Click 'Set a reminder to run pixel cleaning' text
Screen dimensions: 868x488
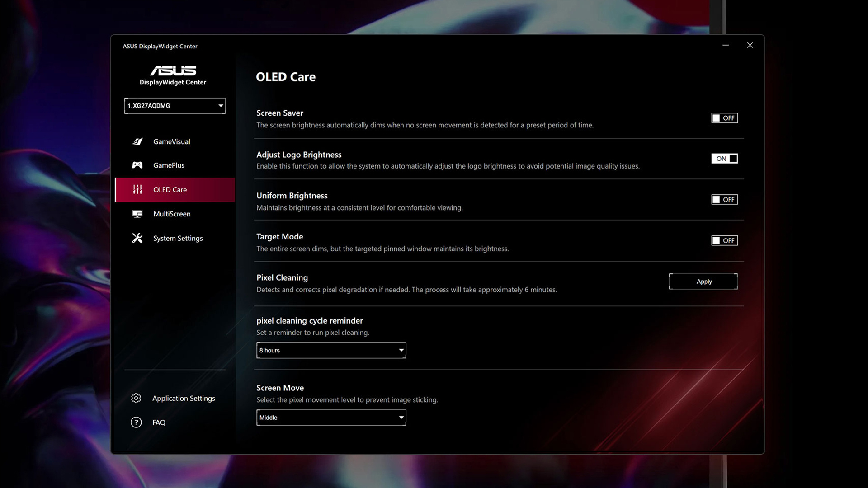coord(313,333)
